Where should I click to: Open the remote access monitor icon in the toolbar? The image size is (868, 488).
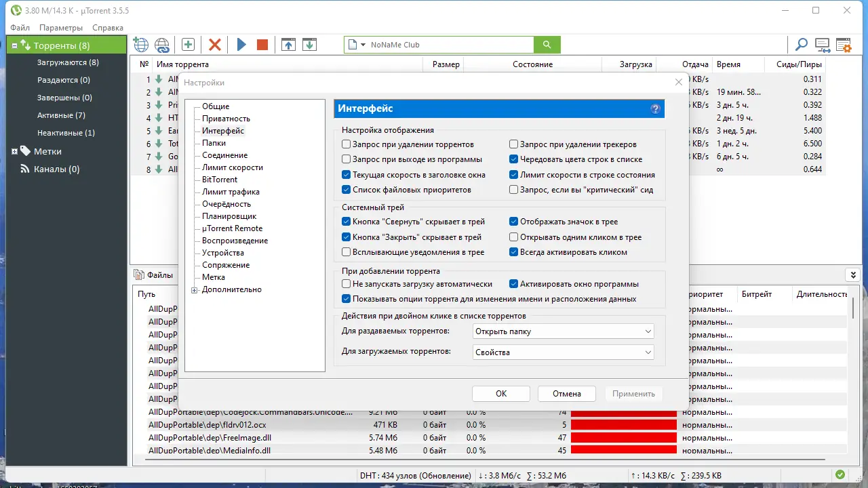pyautogui.click(x=823, y=45)
